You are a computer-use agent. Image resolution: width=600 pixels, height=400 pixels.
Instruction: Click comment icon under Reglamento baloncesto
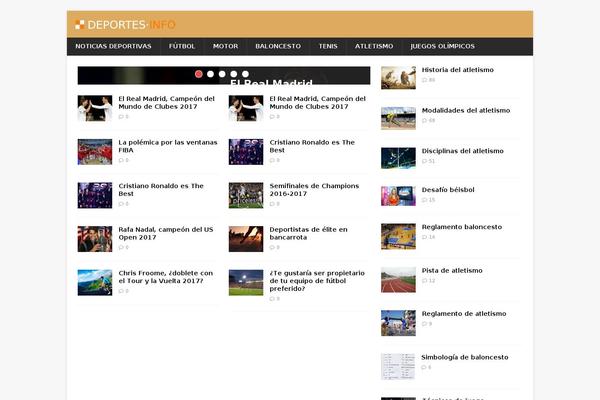(424, 237)
